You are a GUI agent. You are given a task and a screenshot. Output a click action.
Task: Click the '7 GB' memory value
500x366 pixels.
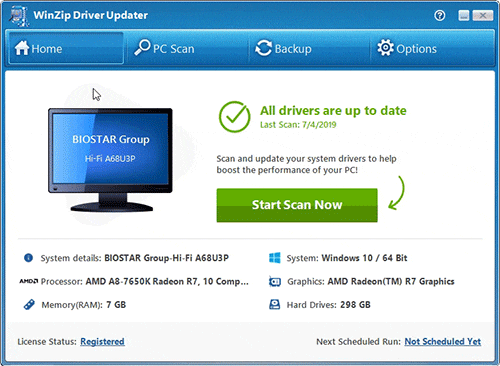click(x=116, y=305)
